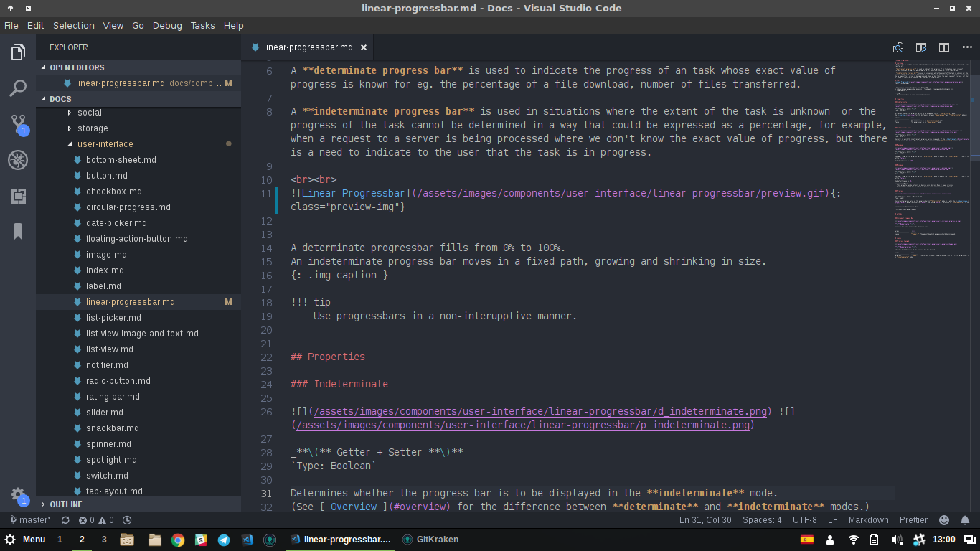The height and width of the screenshot is (551, 980).
Task: Switch to the linear-progressbar.md editor tab
Action: coord(307,47)
